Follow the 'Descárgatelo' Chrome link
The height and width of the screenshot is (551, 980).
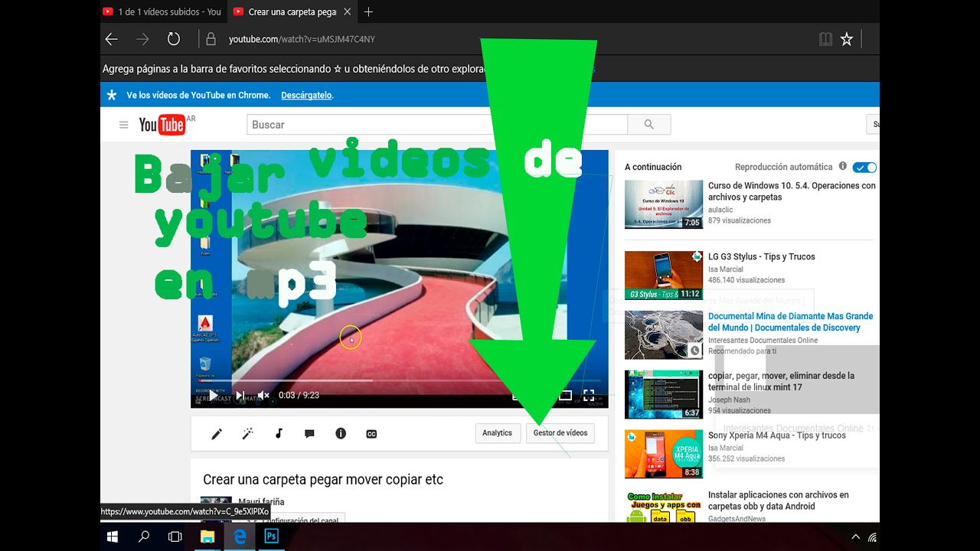coord(306,96)
